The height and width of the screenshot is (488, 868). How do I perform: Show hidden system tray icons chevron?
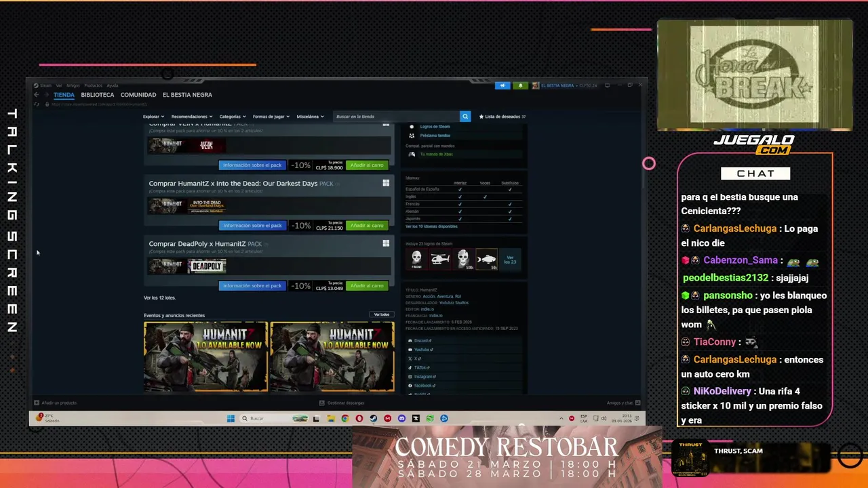tap(561, 418)
